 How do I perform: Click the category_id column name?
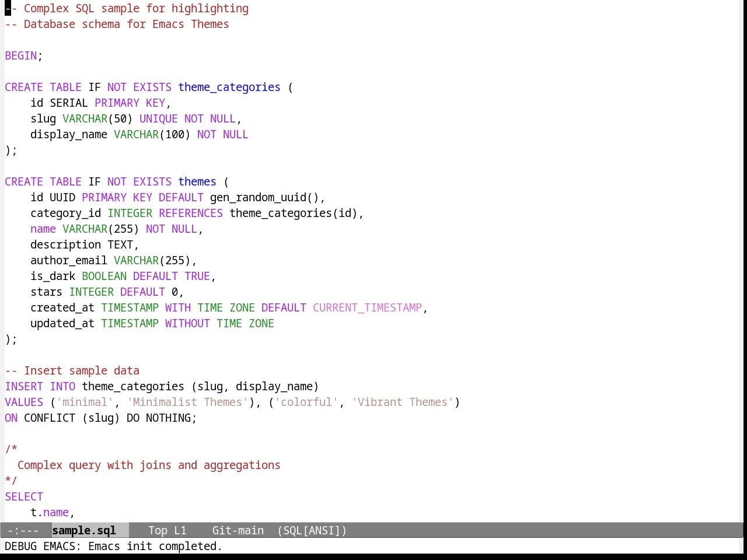tap(66, 213)
